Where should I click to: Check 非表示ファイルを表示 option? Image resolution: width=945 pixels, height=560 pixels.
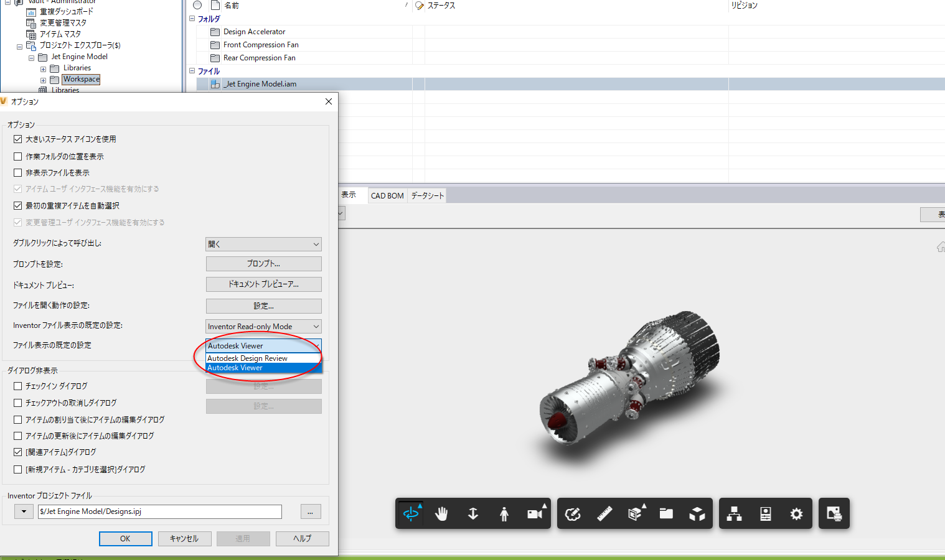pyautogui.click(x=18, y=173)
